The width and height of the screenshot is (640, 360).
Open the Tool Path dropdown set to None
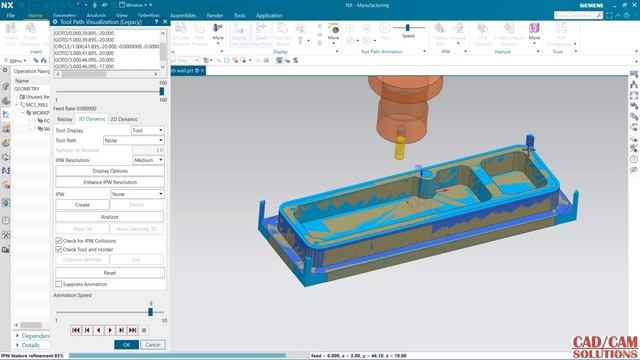pyautogui.click(x=134, y=140)
